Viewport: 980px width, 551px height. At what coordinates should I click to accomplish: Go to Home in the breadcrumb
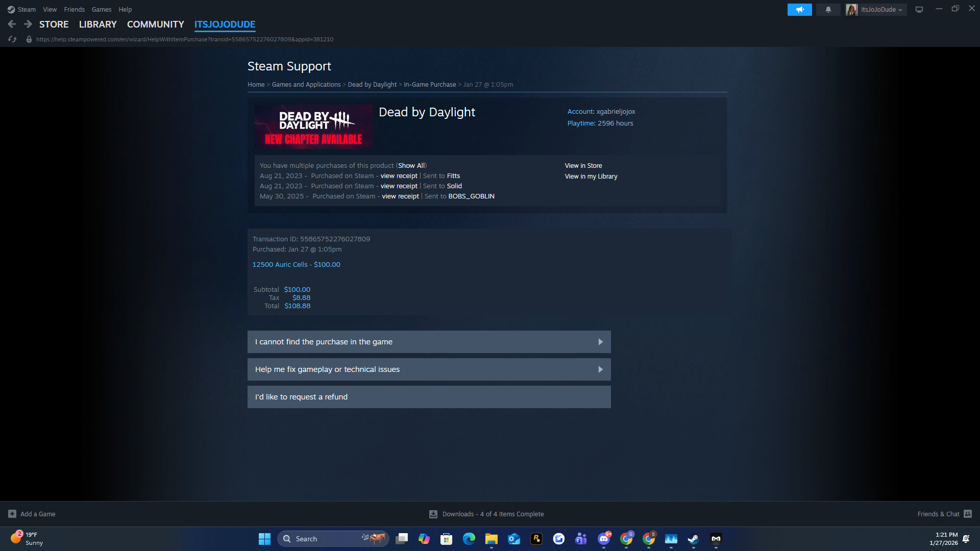pos(256,85)
